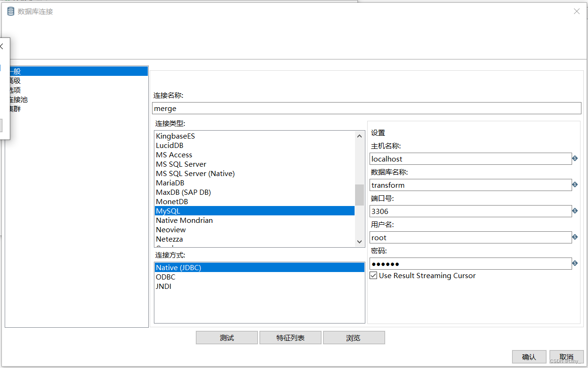
Task: Click the scroll-down arrow of the connection type list
Action: tap(359, 241)
